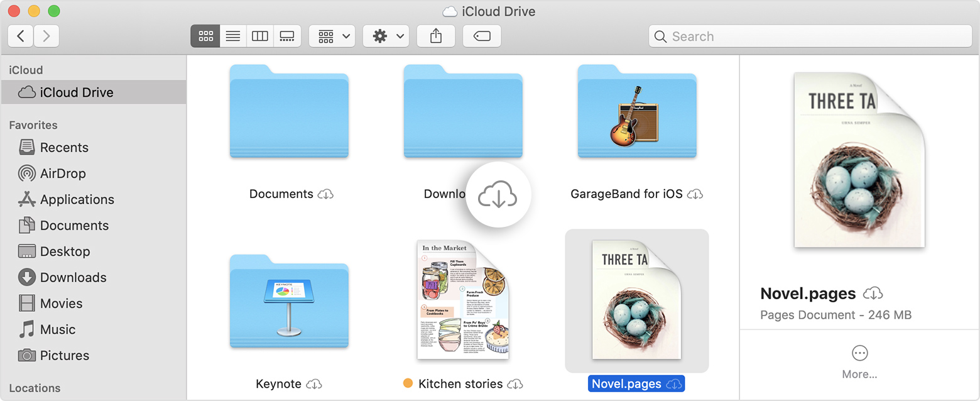Switch to gallery view mode

[x=287, y=36]
